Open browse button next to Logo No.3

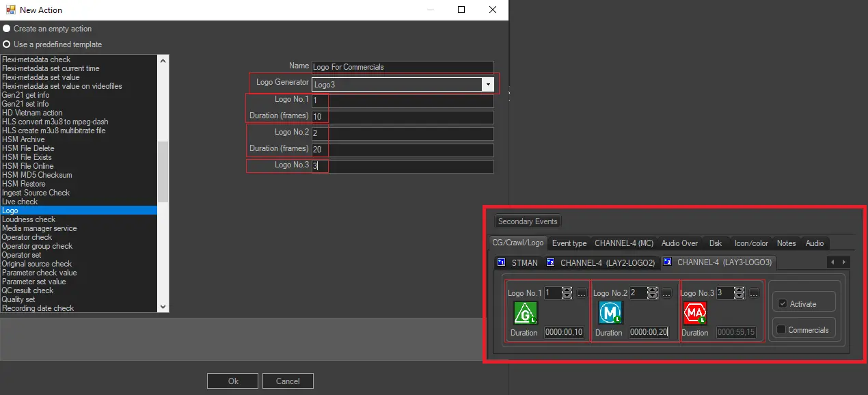754,293
